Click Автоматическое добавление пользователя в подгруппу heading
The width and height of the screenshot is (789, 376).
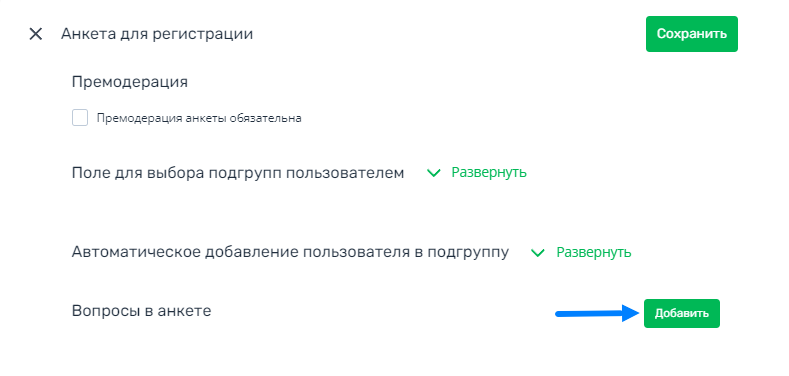pyautogui.click(x=290, y=252)
